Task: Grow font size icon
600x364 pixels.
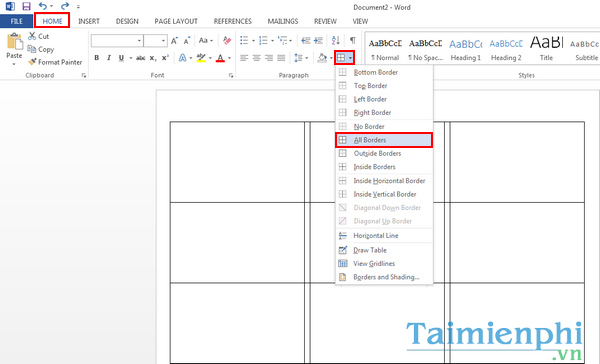Action: (174, 41)
